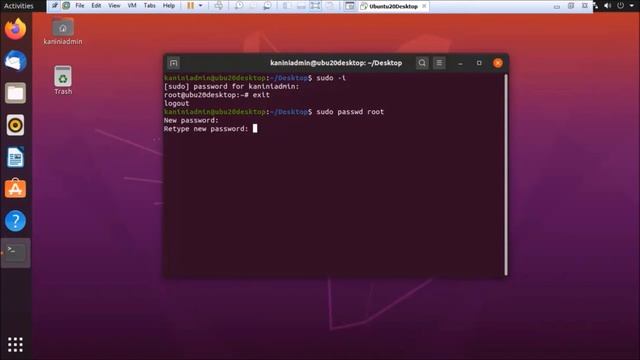Screen dimensions: 640x360
Task: Click the '[sudo] password for kaniniadmin:' line
Action: [231, 86]
